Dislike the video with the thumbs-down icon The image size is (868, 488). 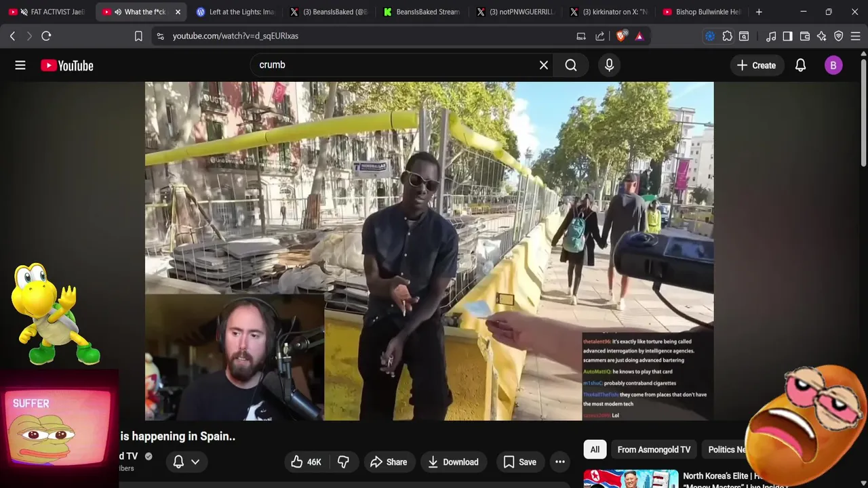(x=343, y=462)
